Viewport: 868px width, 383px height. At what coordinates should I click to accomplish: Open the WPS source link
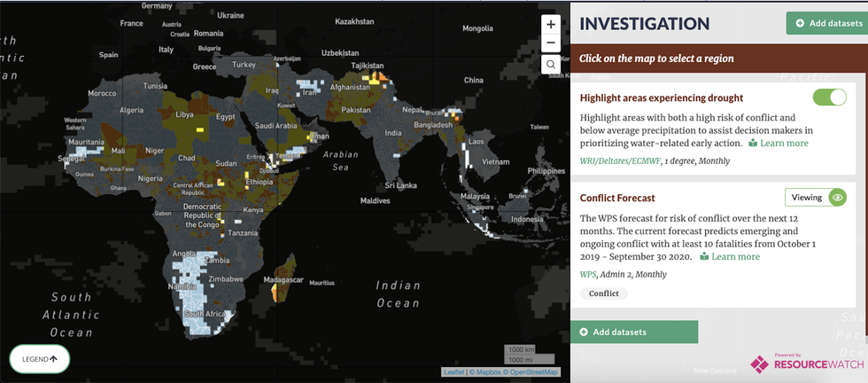pyautogui.click(x=588, y=275)
